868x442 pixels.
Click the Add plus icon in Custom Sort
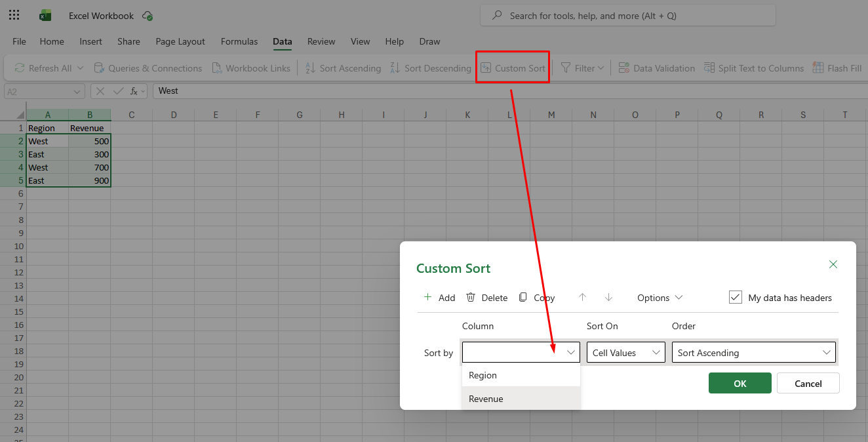[x=427, y=297]
